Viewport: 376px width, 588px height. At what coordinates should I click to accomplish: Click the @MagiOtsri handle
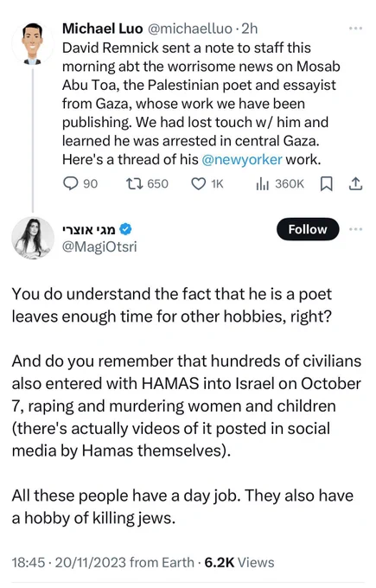[x=99, y=247]
